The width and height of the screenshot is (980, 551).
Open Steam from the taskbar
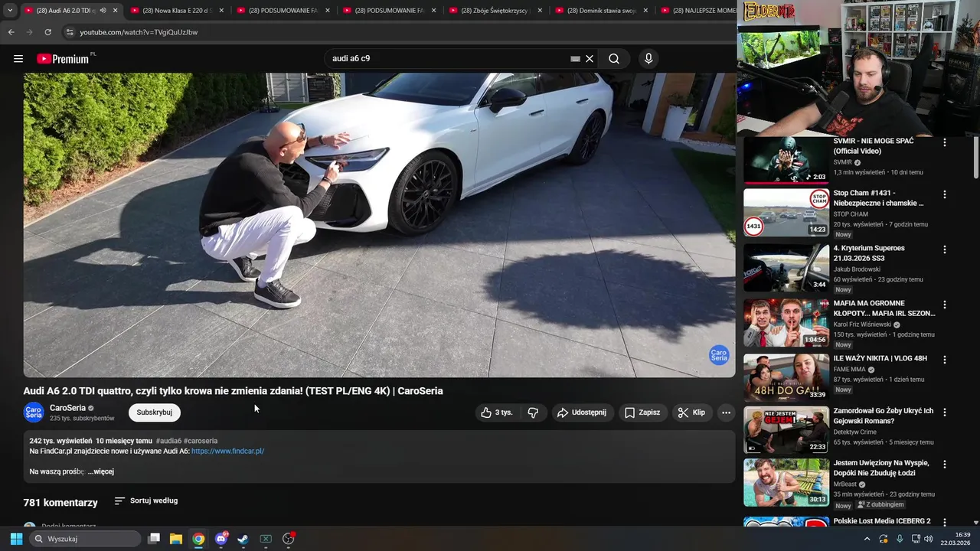(243, 539)
